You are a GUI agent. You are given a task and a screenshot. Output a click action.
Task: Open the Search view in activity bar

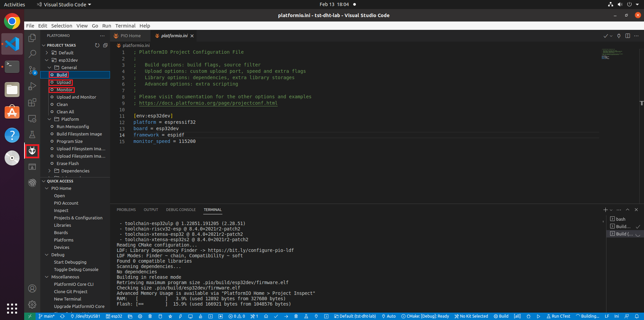pyautogui.click(x=32, y=54)
